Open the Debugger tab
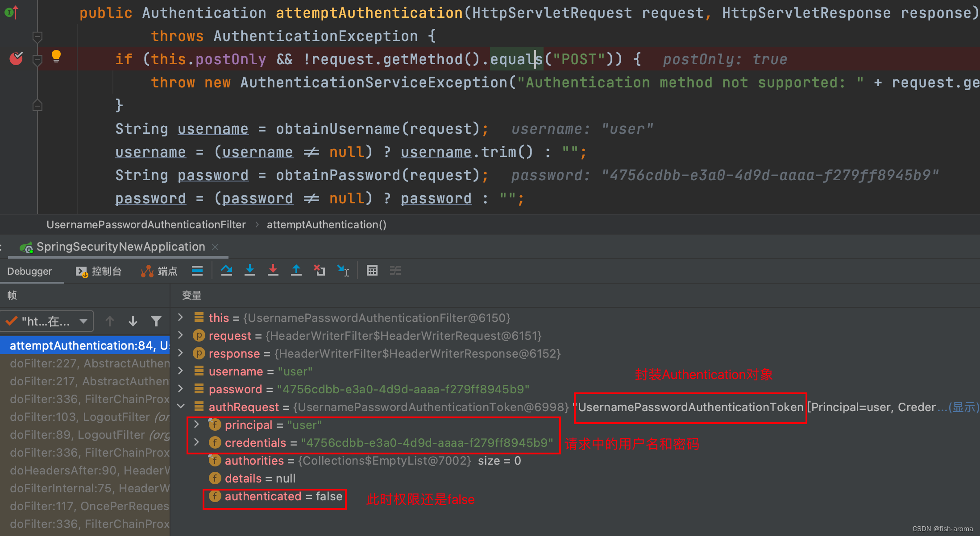The width and height of the screenshot is (980, 536). click(29, 271)
